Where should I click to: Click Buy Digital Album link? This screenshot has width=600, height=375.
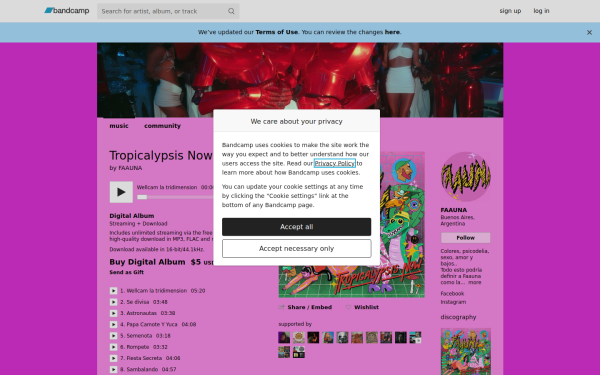[x=147, y=262]
